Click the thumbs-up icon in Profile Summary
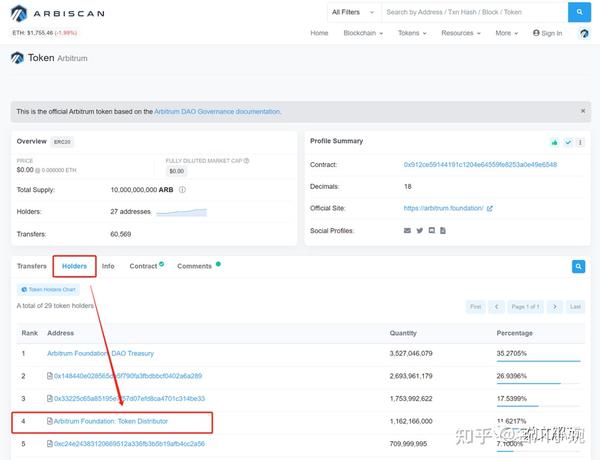 554,142
